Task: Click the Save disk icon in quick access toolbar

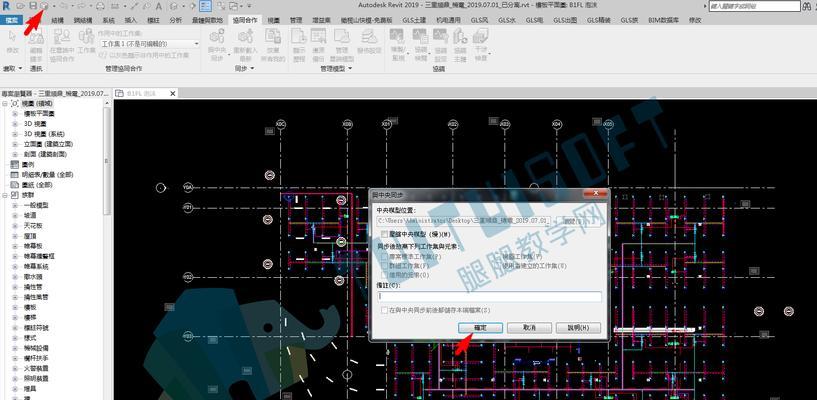Action: coord(33,6)
